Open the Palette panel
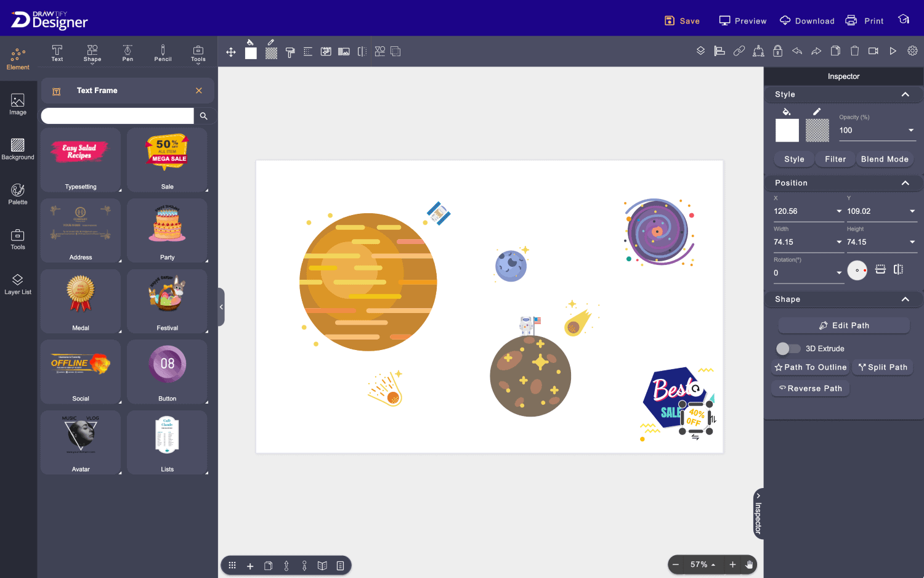This screenshot has width=924, height=578. tap(18, 194)
